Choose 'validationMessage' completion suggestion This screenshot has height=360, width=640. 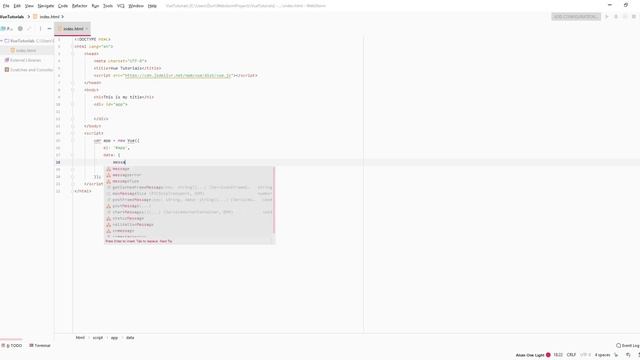(189, 225)
